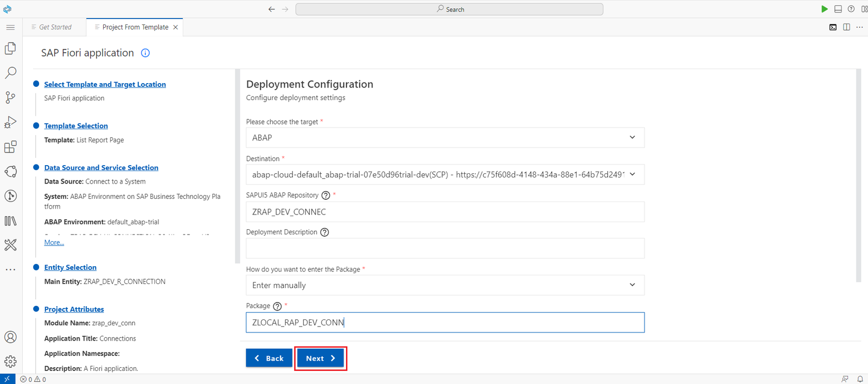Open Data Source and Service Selection step
The image size is (868, 384).
click(101, 168)
